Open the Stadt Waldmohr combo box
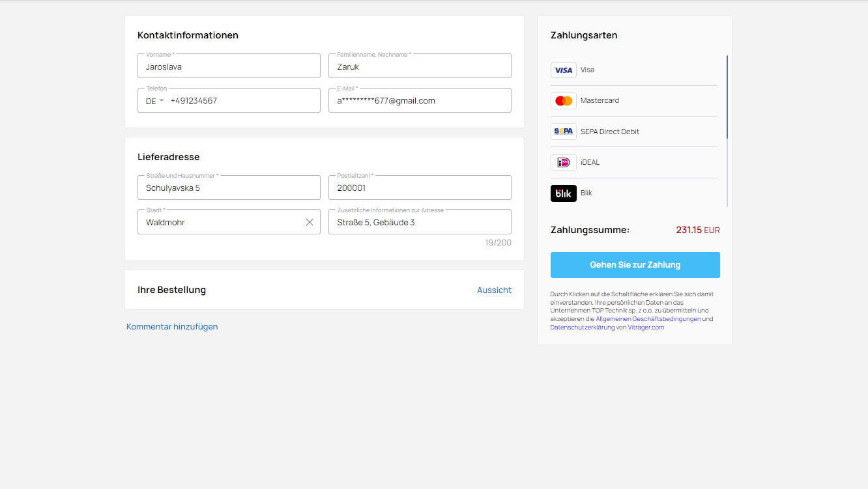This screenshot has height=489, width=868. pyautogui.click(x=229, y=222)
